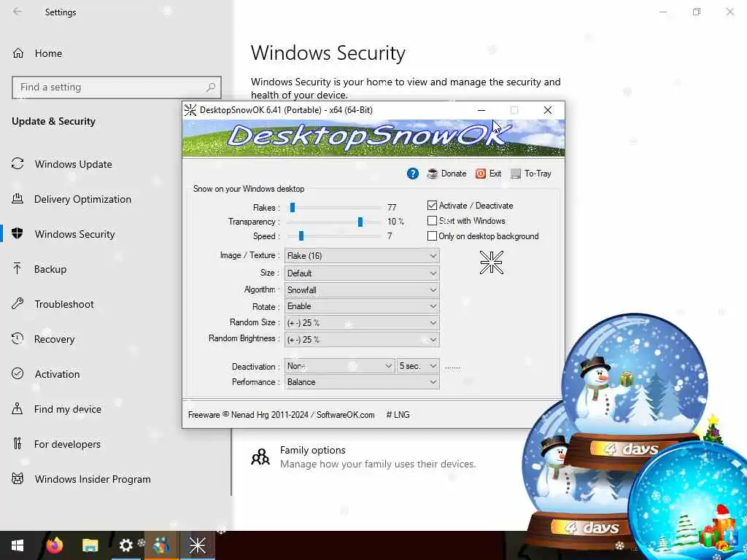Click the red Exit icon

coord(481,174)
